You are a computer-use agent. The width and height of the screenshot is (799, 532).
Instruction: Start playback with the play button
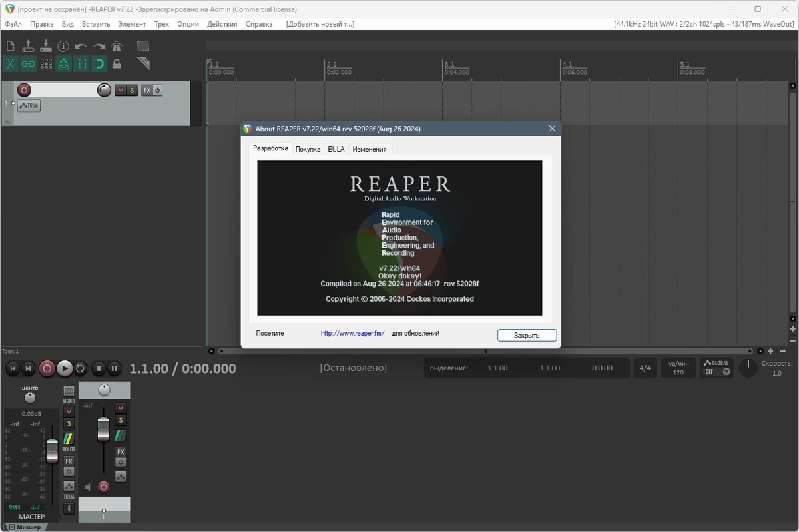(x=64, y=368)
